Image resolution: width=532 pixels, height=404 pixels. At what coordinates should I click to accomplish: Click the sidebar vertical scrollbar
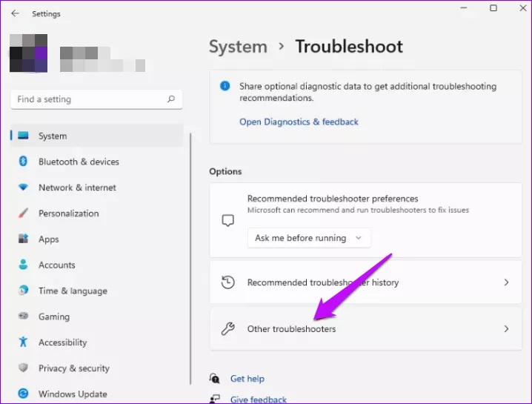(190, 259)
